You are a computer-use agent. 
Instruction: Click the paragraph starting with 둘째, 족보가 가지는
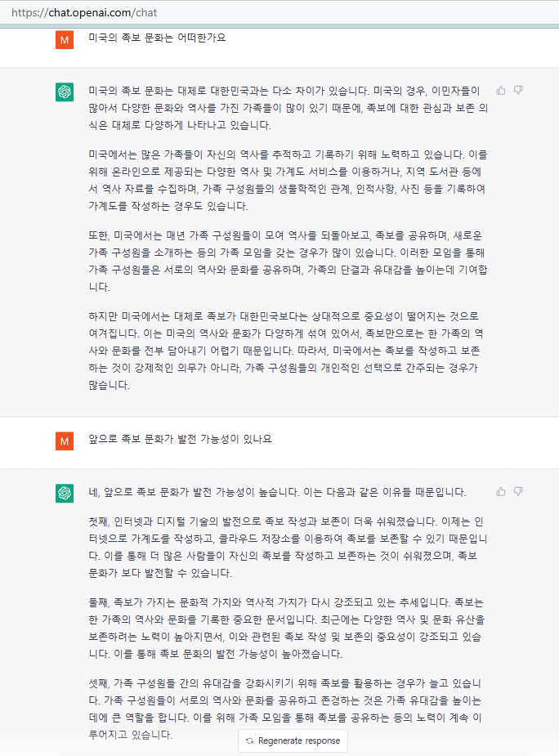click(287, 629)
